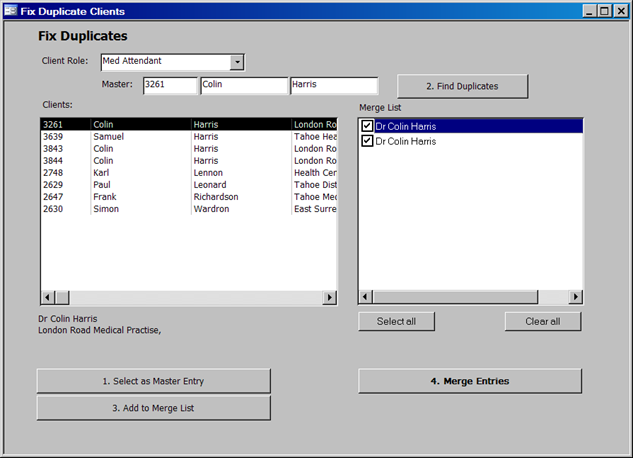Click Clients list scroll left arrow
This screenshot has width=633, height=458.
coord(48,298)
